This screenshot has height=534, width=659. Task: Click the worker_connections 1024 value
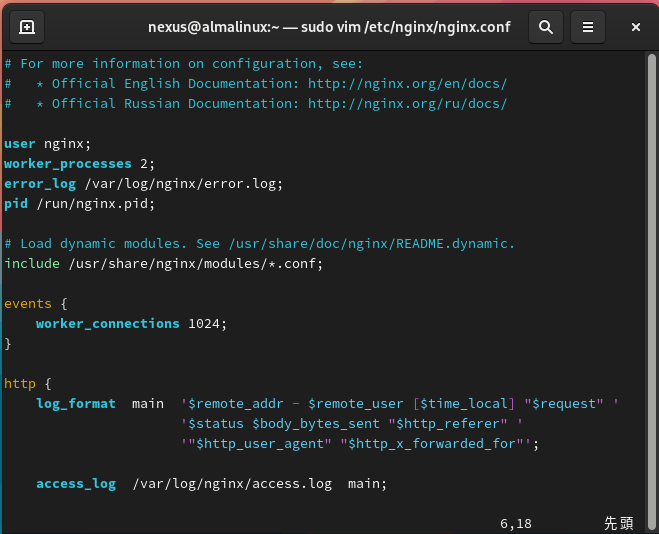pyautogui.click(x=207, y=323)
